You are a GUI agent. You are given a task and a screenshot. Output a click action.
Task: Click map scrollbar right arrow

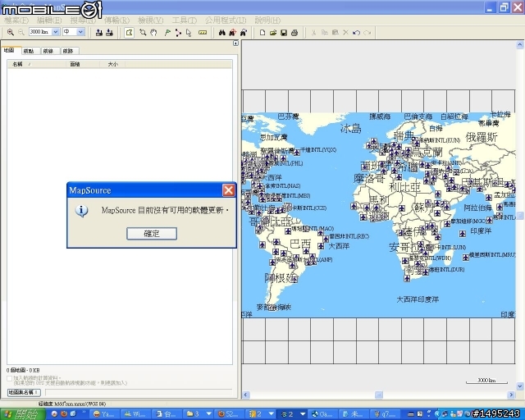coord(511,395)
